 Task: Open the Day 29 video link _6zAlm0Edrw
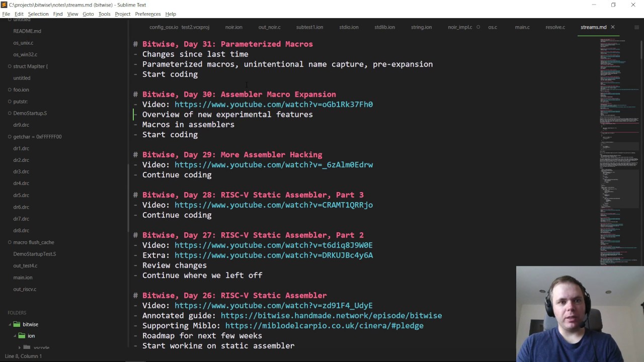pyautogui.click(x=274, y=165)
